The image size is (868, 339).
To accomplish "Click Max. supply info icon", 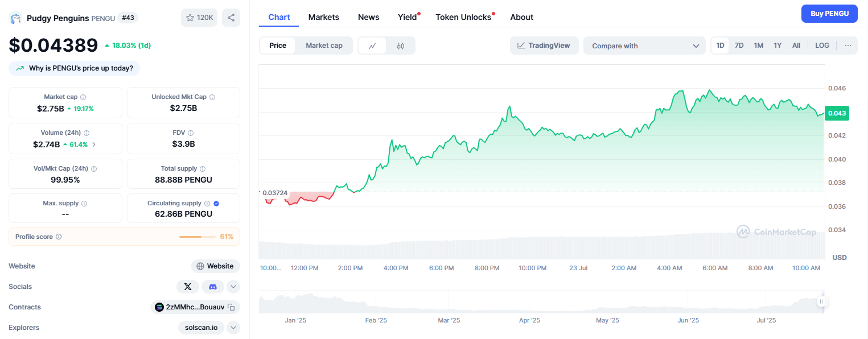I will pos(84,204).
